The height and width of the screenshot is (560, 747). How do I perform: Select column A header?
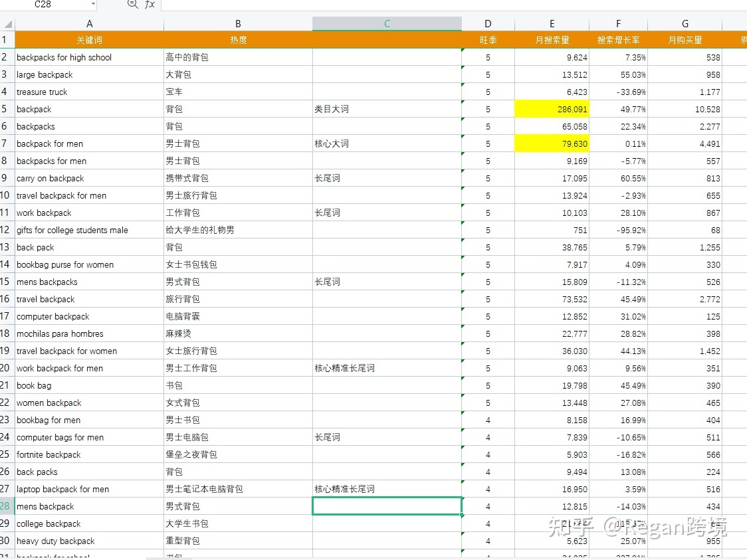89,24
